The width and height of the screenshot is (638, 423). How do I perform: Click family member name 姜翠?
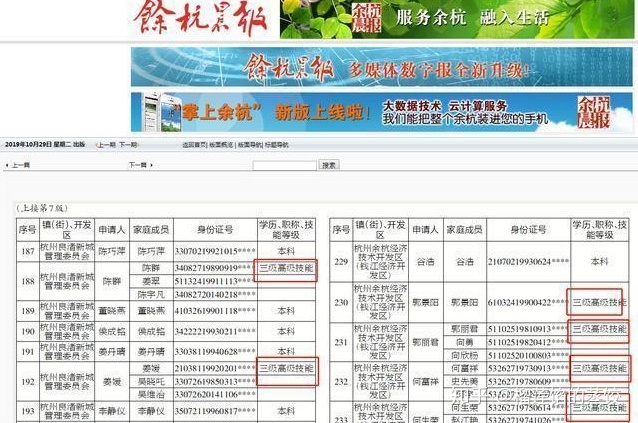click(151, 281)
